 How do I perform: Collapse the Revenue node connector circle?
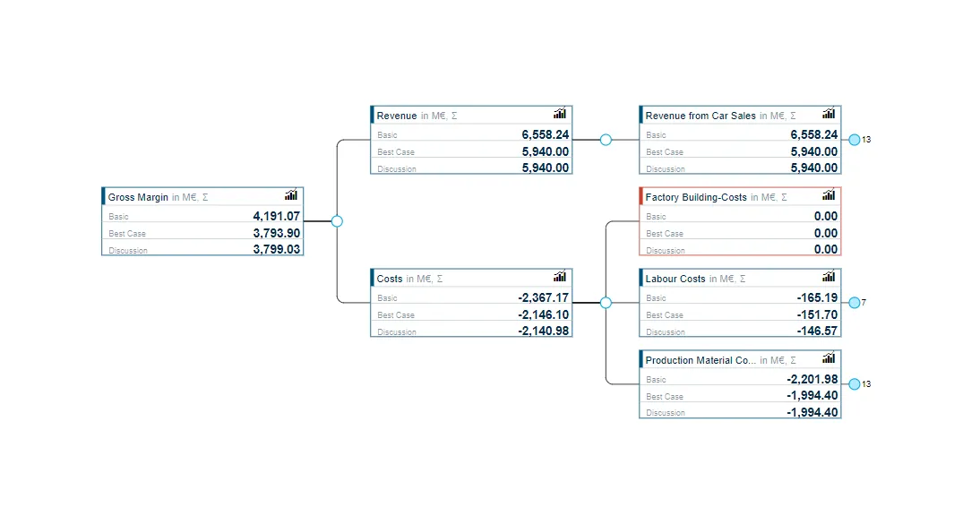(606, 140)
